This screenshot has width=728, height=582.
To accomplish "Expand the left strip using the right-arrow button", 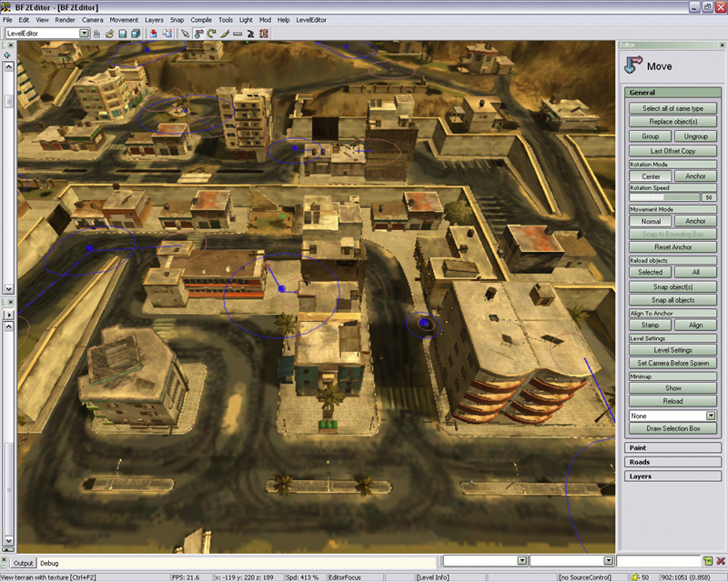I will click(x=9, y=315).
